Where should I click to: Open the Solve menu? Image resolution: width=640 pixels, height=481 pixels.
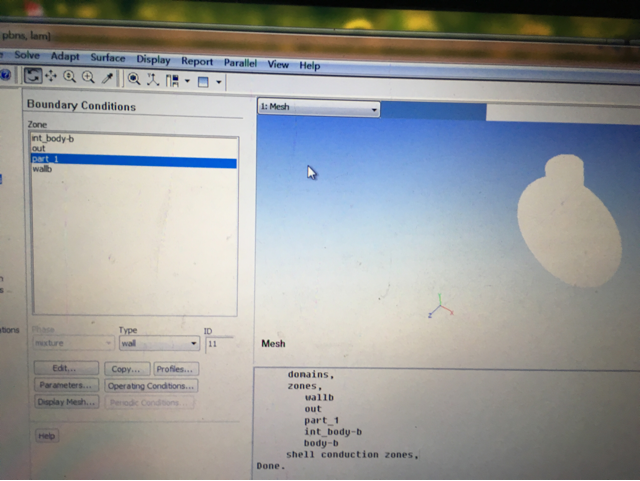click(27, 55)
